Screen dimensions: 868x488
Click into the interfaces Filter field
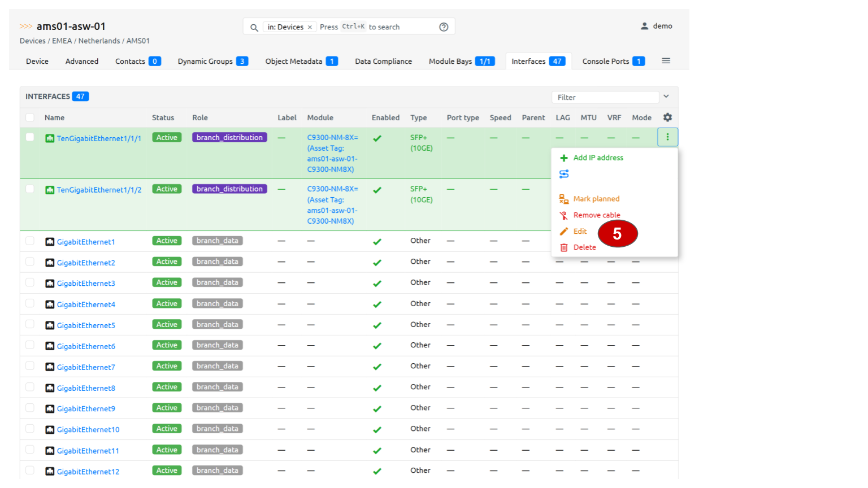605,97
